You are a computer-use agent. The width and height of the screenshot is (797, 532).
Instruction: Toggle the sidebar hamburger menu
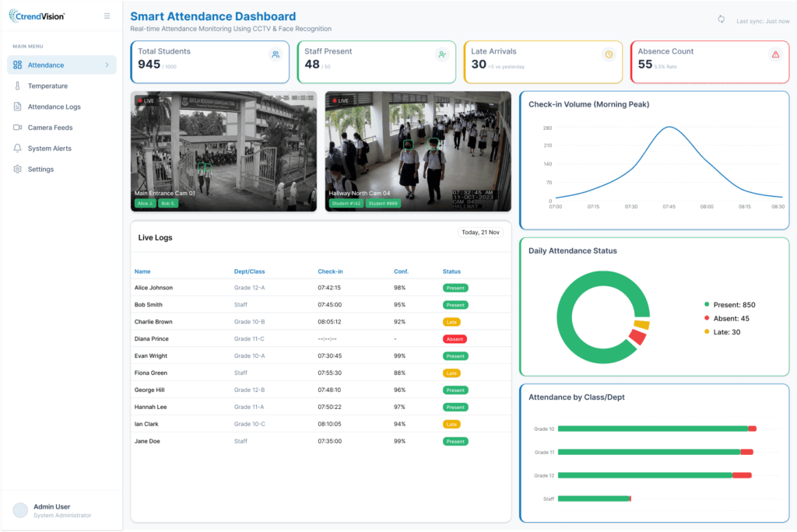[x=107, y=14]
